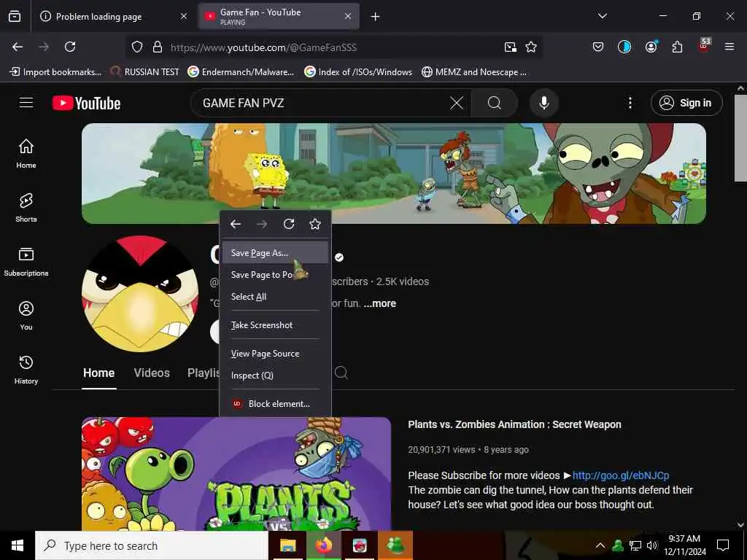The image size is (747, 560).
Task: Click browser address bar URL
Action: click(x=263, y=47)
